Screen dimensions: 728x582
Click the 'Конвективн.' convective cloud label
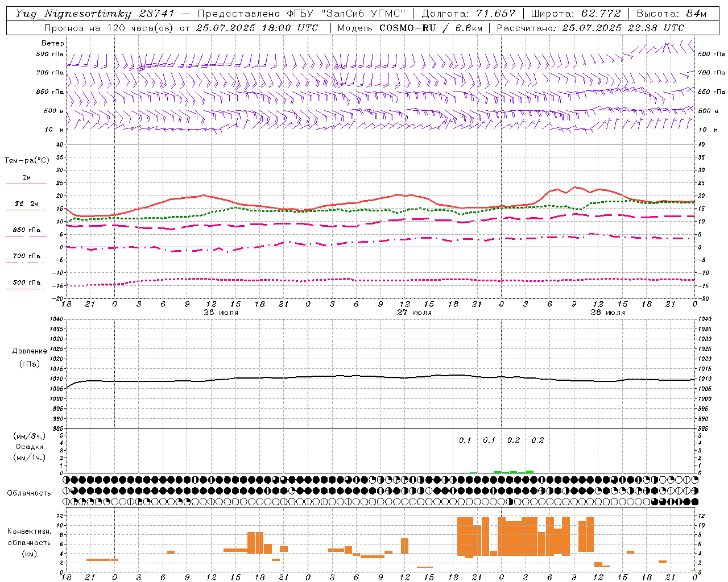coord(29,531)
